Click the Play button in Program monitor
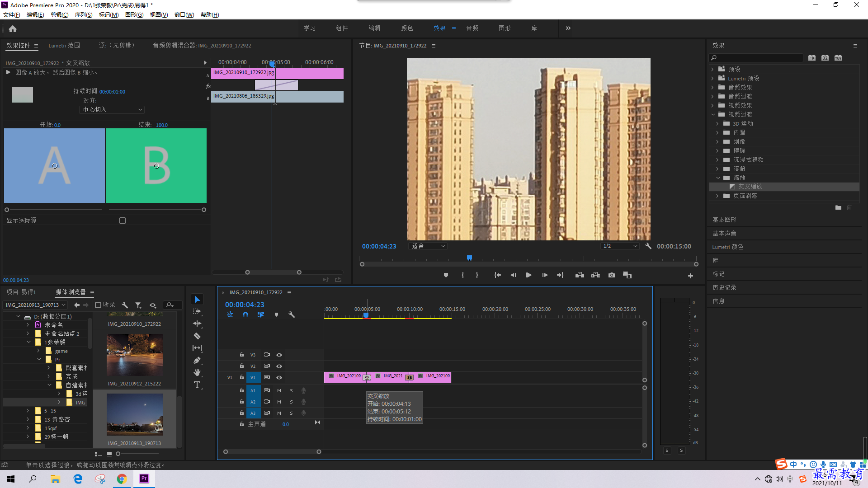Image resolution: width=868 pixels, height=488 pixels. tap(528, 275)
